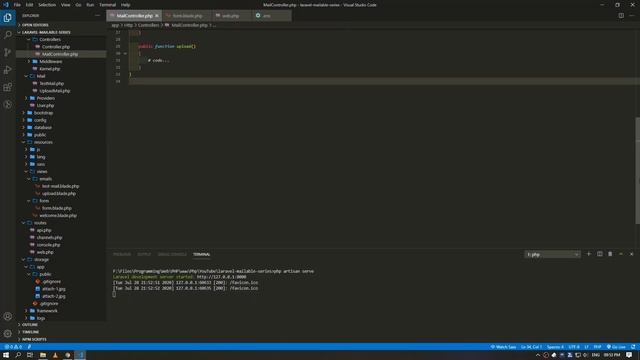Open the Terminal menu
Screen dimensions: 640x360
[108, 5]
